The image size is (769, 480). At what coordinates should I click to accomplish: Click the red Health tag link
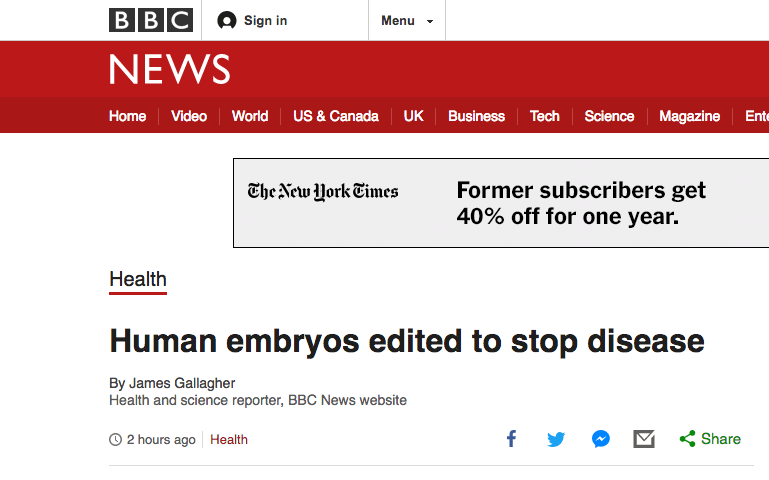(x=229, y=440)
